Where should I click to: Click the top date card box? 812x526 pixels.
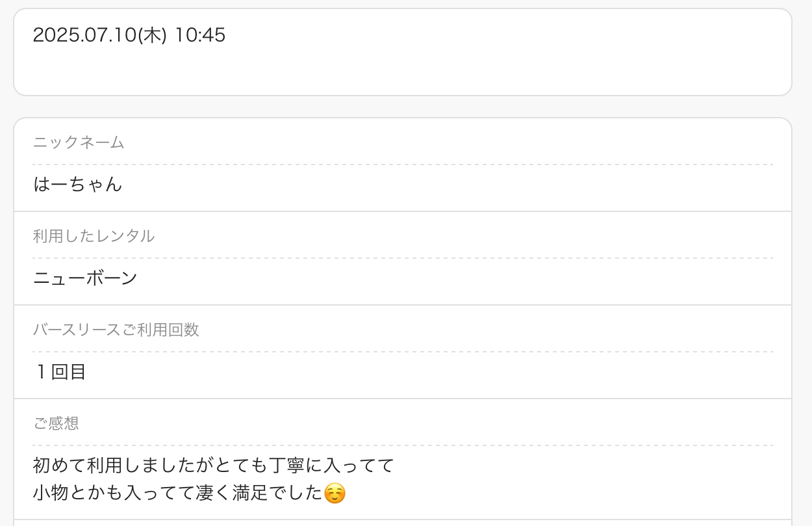tap(403, 52)
